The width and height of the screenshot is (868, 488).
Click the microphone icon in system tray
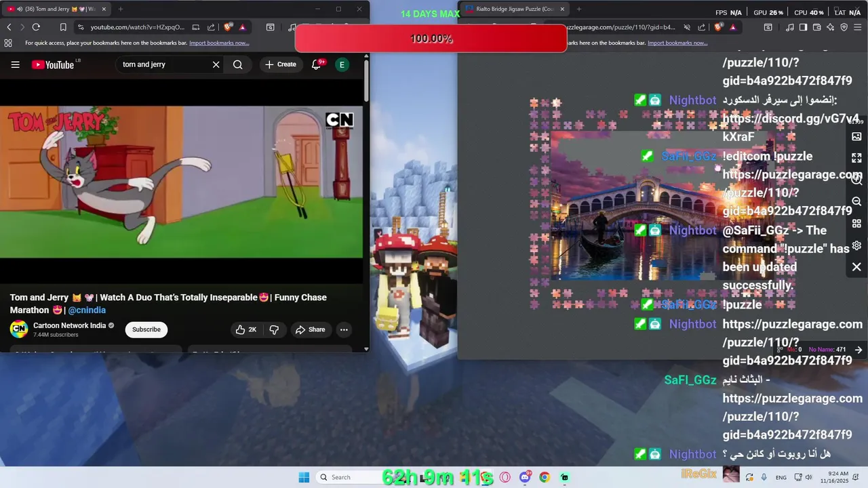pos(764,477)
